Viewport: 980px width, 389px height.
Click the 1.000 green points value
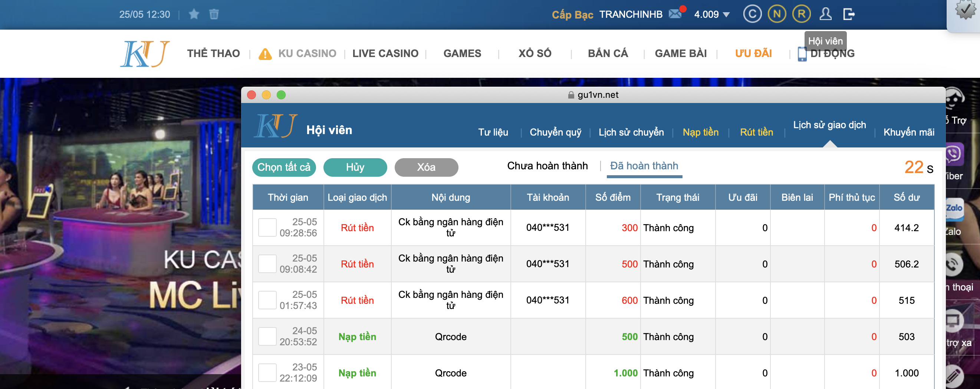625,373
